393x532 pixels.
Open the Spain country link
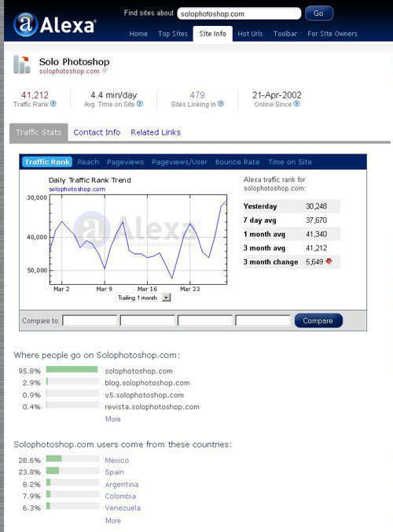coord(115,472)
